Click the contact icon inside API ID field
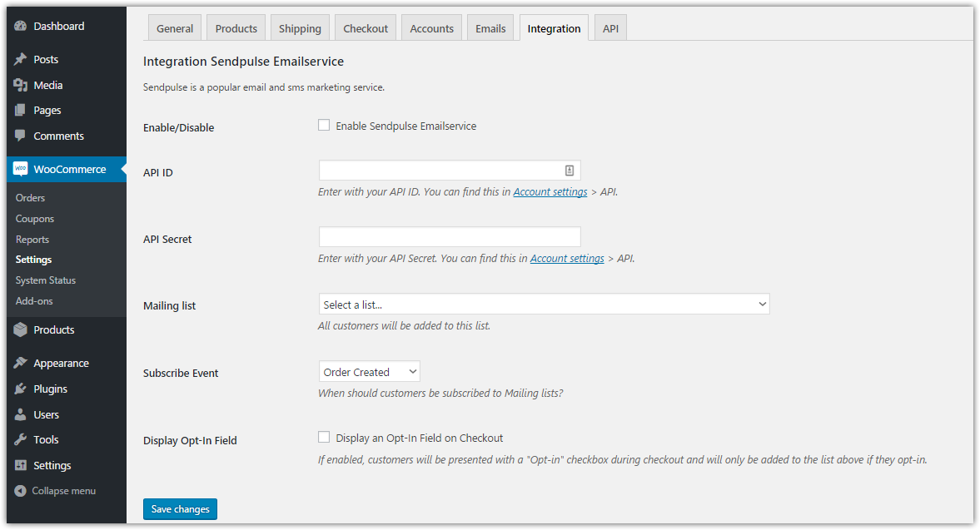Viewport: 980px width, 530px height. [x=570, y=171]
